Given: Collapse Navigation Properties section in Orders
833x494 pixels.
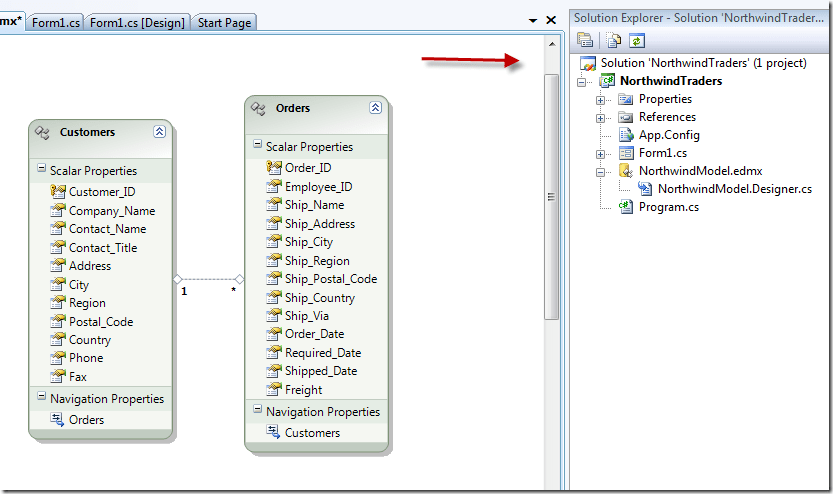Looking at the screenshot, I should click(x=257, y=411).
